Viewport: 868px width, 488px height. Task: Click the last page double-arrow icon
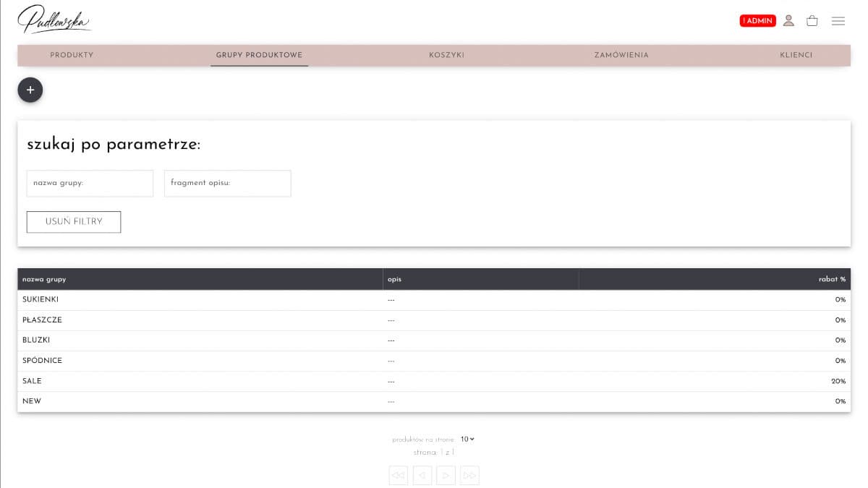click(469, 475)
